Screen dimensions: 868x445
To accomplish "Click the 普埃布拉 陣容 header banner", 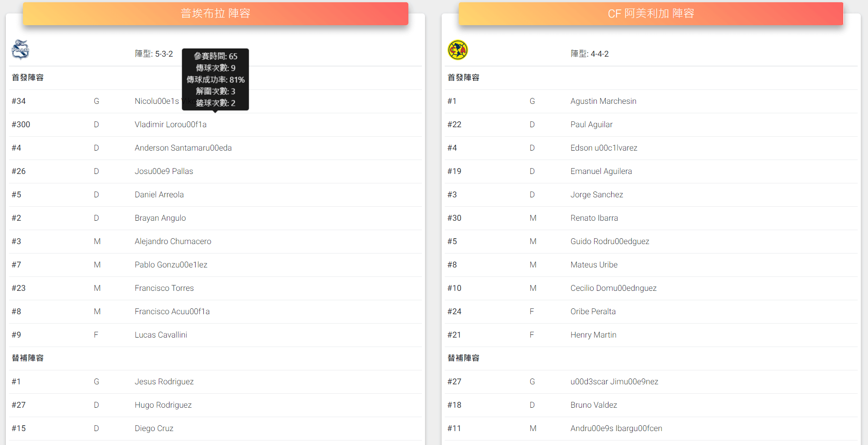I will 215,13.
